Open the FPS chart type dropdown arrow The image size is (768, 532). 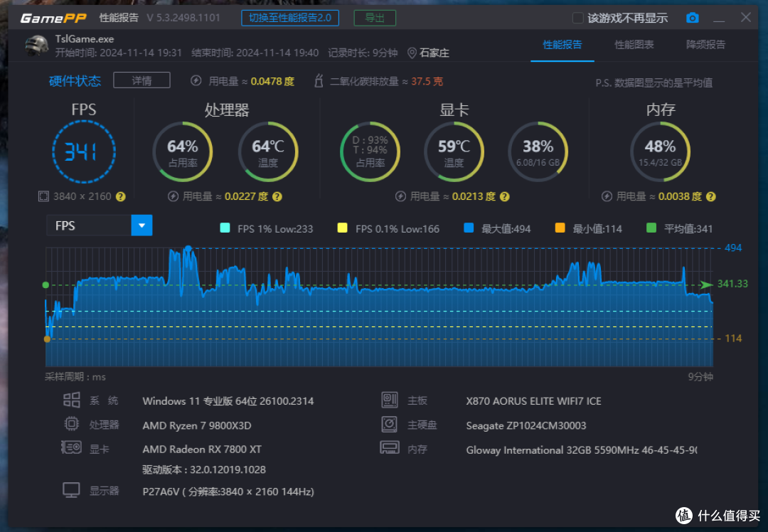(x=142, y=225)
